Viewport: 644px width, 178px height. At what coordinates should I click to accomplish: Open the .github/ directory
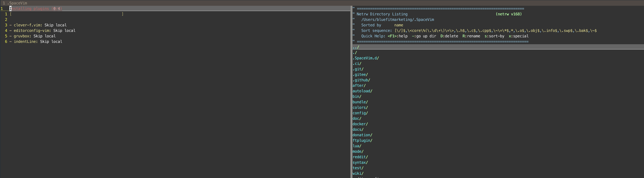(361, 80)
